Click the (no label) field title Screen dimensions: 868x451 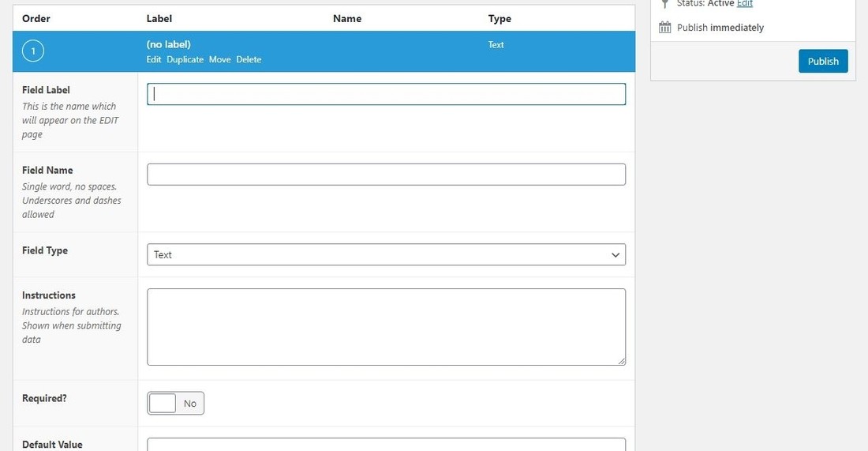tap(168, 44)
